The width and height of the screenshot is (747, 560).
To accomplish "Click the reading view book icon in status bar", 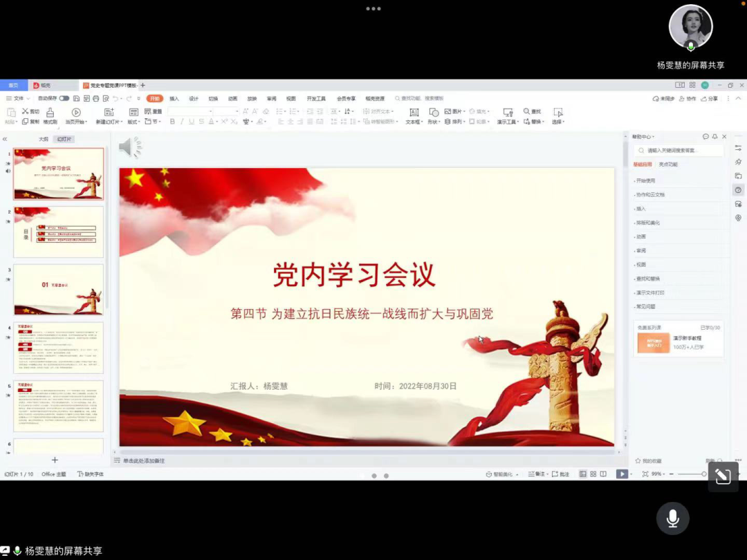I will pyautogui.click(x=603, y=474).
